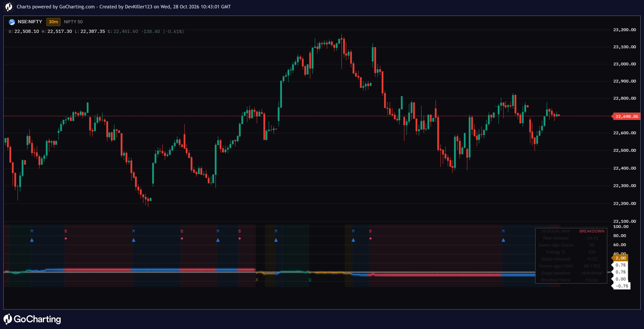The image size is (644, 329).
Task: Click the Raw residual value -24.42
Action: click(592, 238)
